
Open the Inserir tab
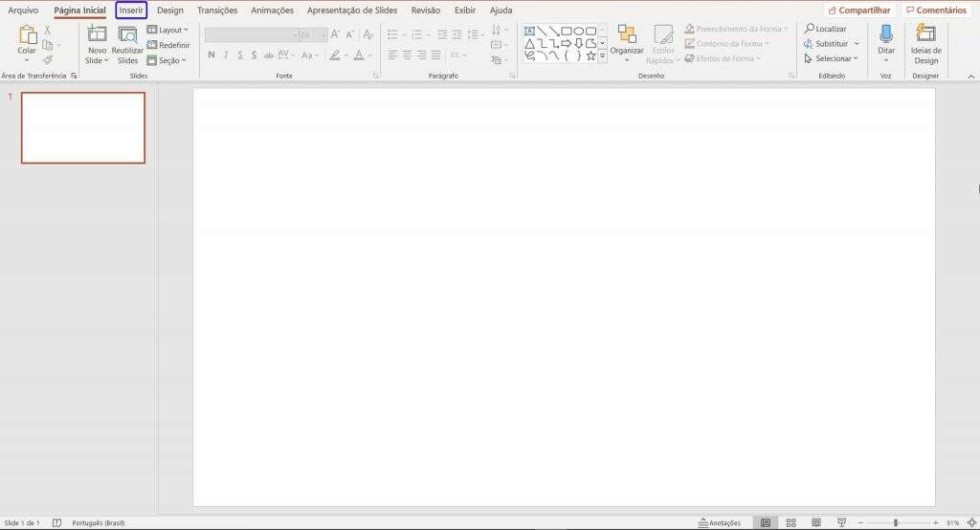pos(131,10)
